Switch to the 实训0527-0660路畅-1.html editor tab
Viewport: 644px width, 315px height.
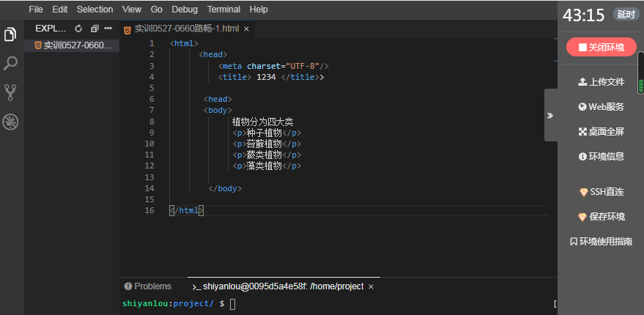(188, 29)
